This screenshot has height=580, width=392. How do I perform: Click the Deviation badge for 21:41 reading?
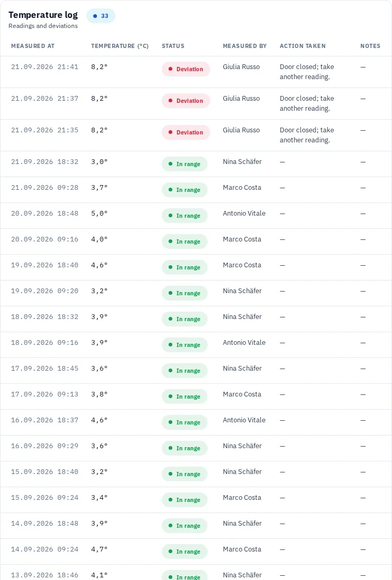click(x=186, y=69)
